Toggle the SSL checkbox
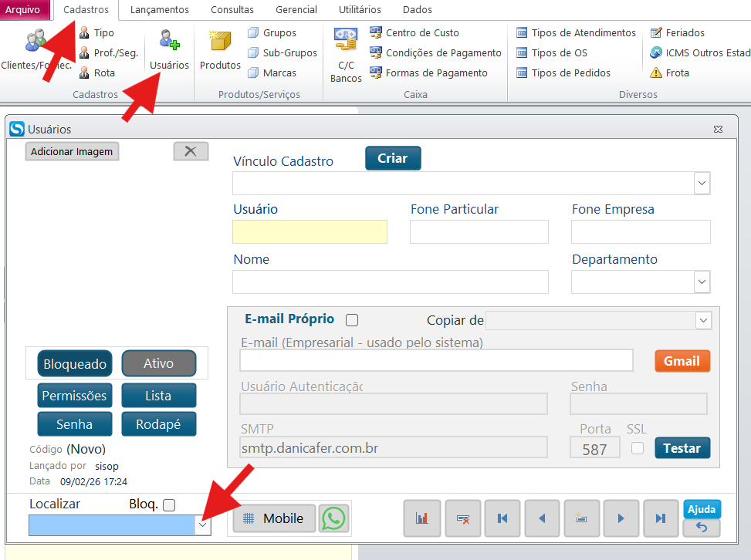This screenshot has height=560, width=751. [x=637, y=448]
